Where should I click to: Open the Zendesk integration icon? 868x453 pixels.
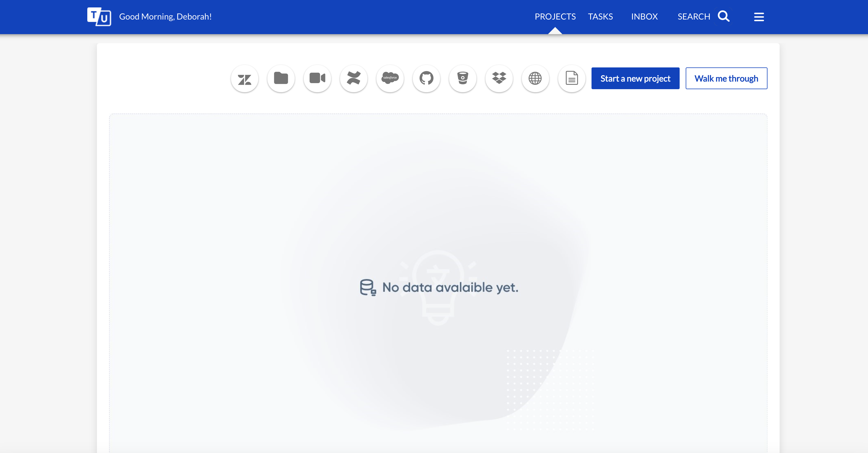tap(245, 78)
